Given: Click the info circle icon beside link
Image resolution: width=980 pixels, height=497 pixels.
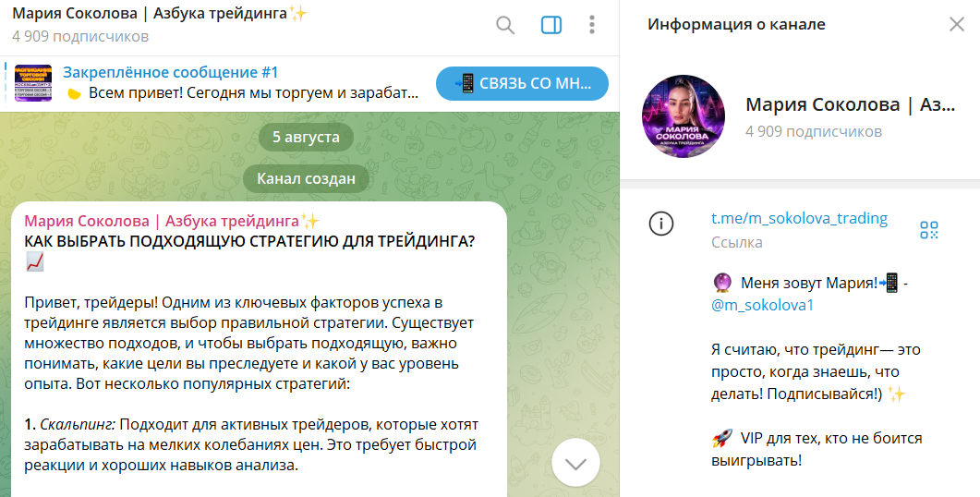Looking at the screenshot, I should click(661, 224).
